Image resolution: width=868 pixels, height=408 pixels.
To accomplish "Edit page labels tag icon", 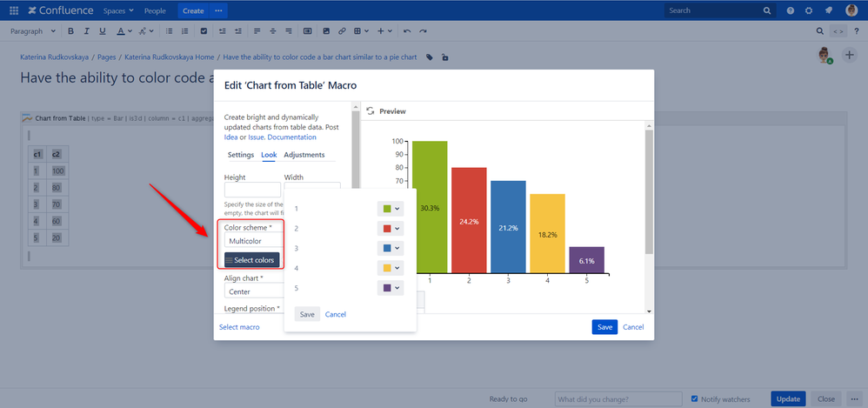I will [430, 57].
